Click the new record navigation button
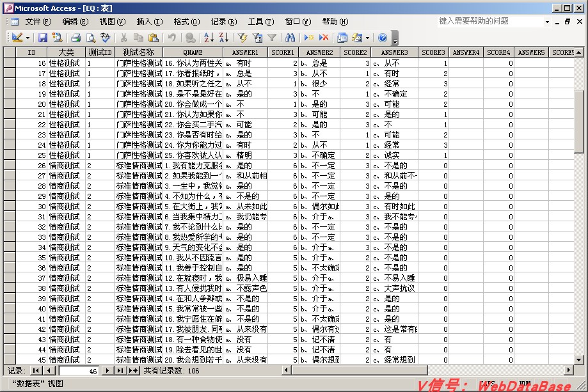This screenshot has height=392, width=588. [133, 371]
